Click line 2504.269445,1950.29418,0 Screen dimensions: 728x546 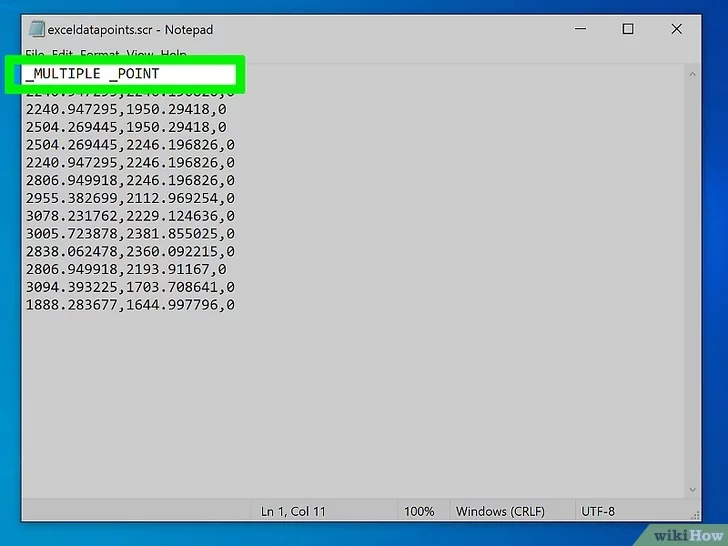(126, 127)
